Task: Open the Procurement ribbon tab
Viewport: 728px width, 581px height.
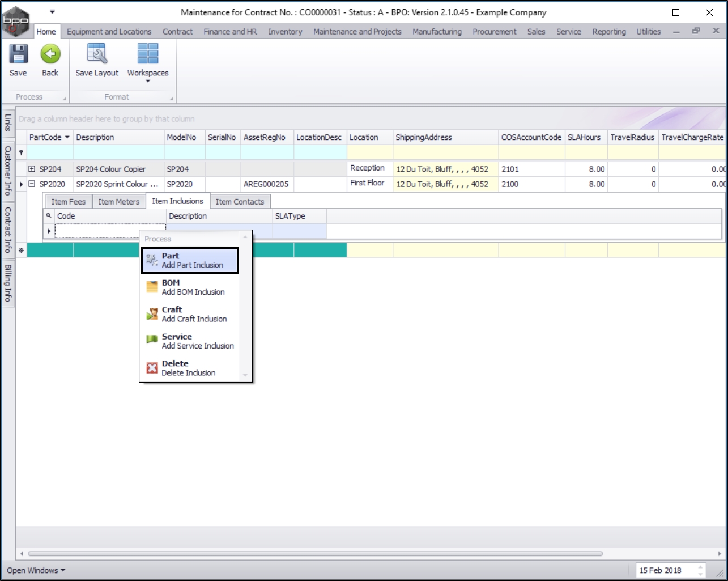Action: (495, 32)
